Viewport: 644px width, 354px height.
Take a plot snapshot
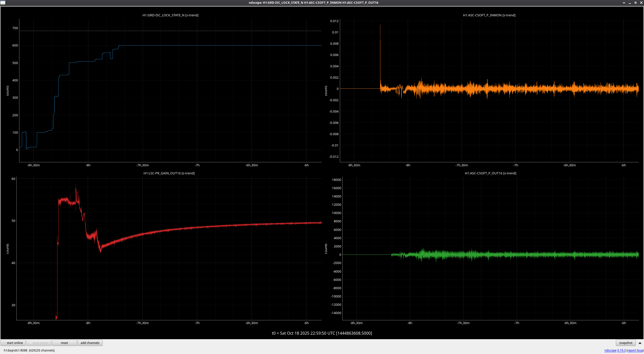click(625, 343)
